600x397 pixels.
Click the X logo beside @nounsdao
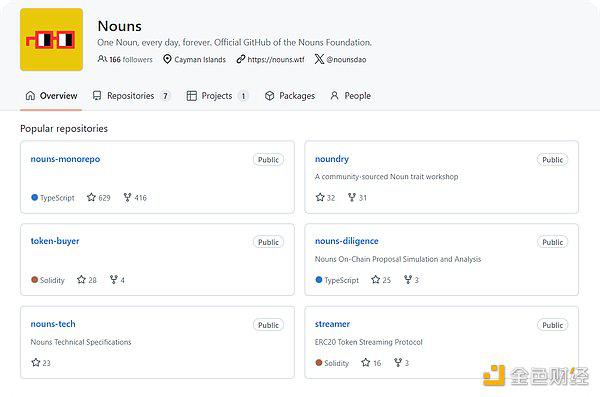[x=319, y=59]
